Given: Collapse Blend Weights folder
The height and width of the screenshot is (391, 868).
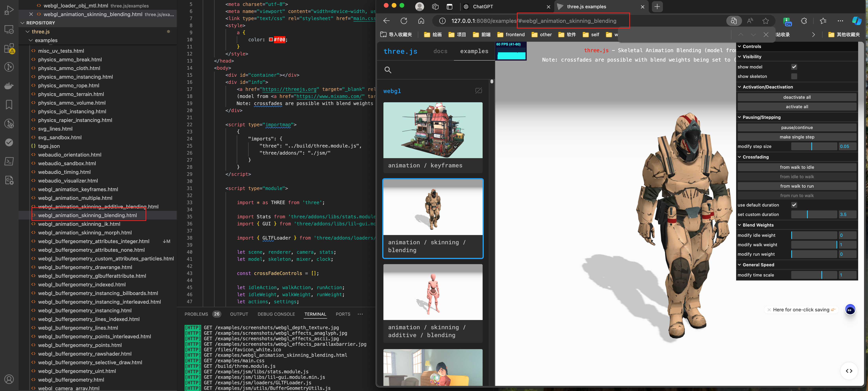Looking at the screenshot, I should [x=797, y=225].
